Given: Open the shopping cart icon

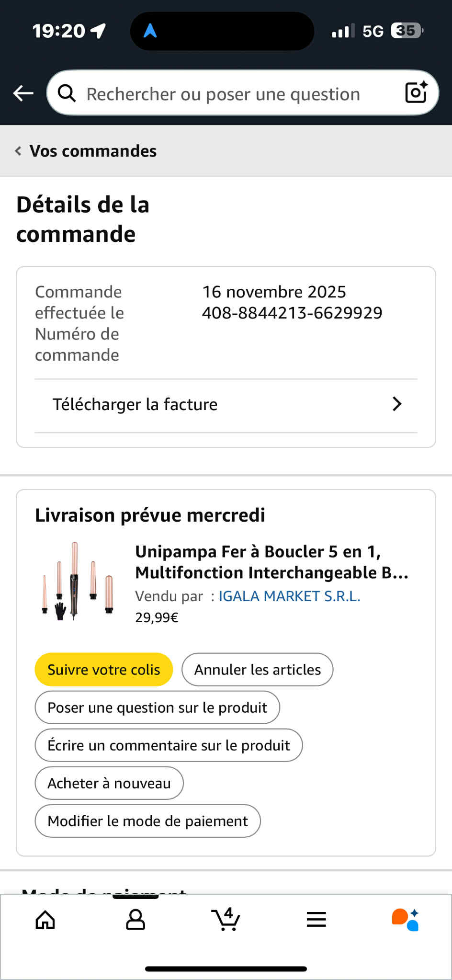Looking at the screenshot, I should [226, 920].
